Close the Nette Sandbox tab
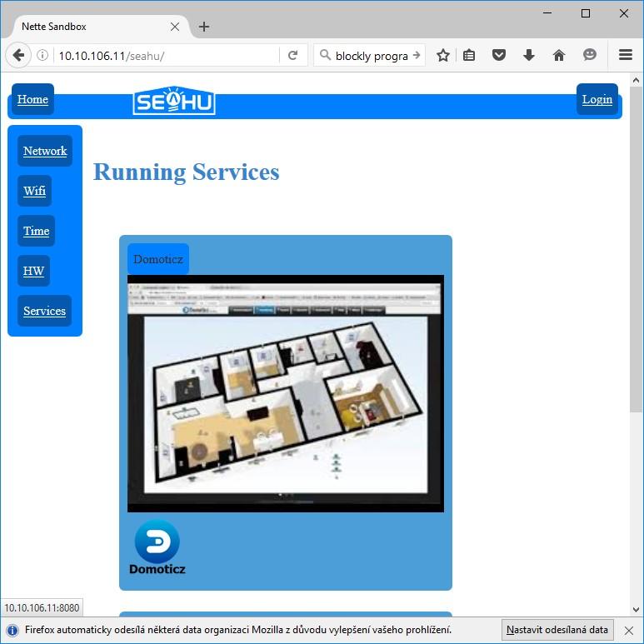The image size is (644, 644). tap(175, 27)
